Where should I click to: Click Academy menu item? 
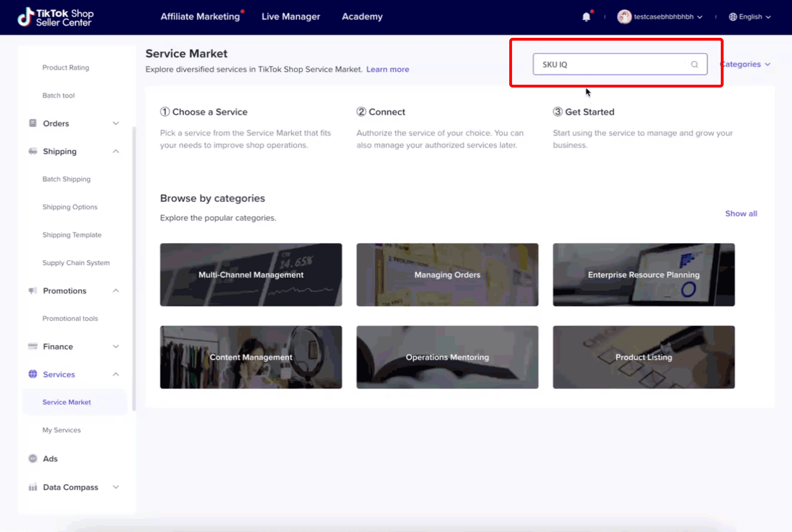tap(362, 16)
